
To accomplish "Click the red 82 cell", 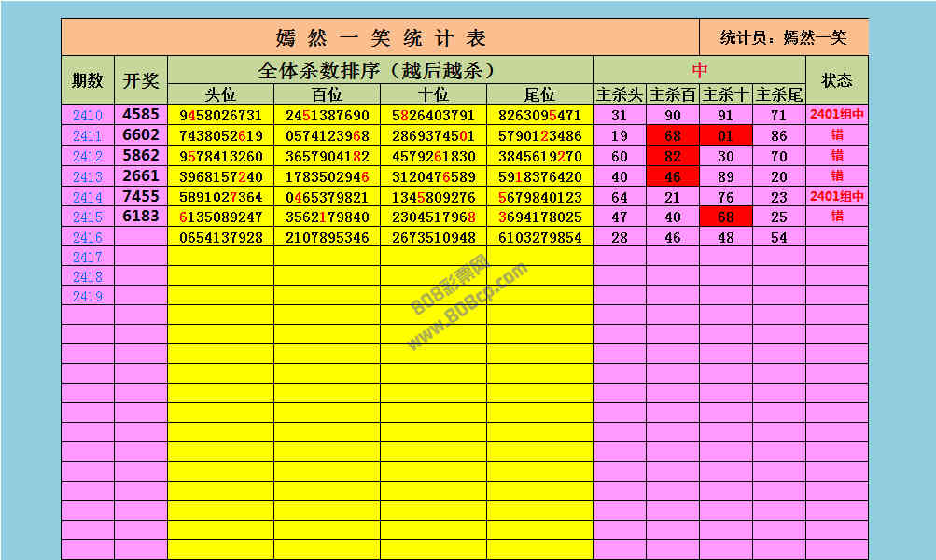I will point(672,156).
